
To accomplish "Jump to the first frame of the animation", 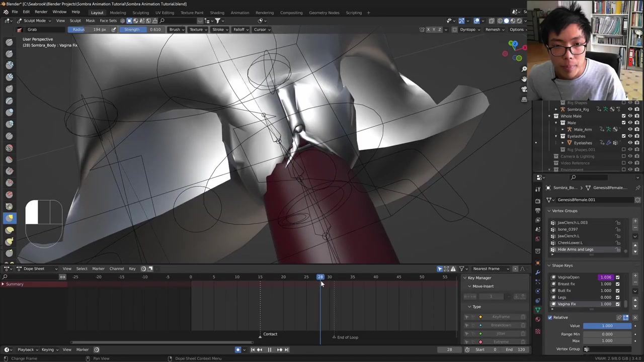I will click(x=253, y=350).
